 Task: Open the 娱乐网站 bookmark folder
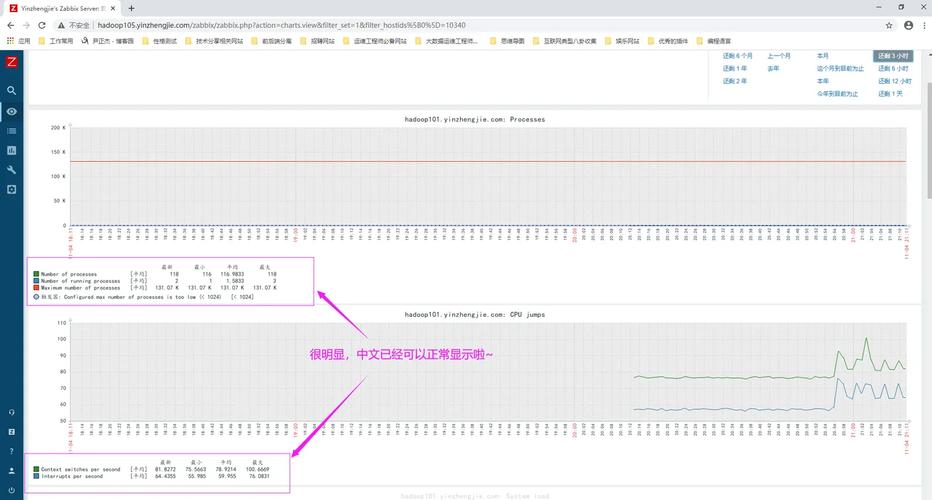(x=622, y=41)
